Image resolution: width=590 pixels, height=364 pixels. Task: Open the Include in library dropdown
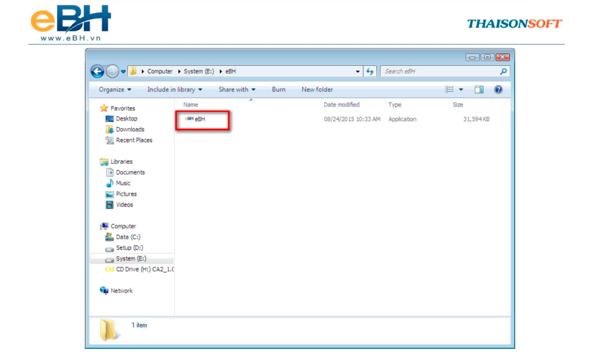175,90
